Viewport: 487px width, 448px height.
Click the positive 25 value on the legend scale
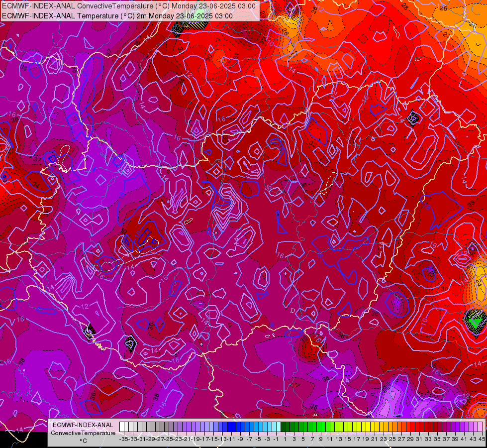tap(392, 439)
